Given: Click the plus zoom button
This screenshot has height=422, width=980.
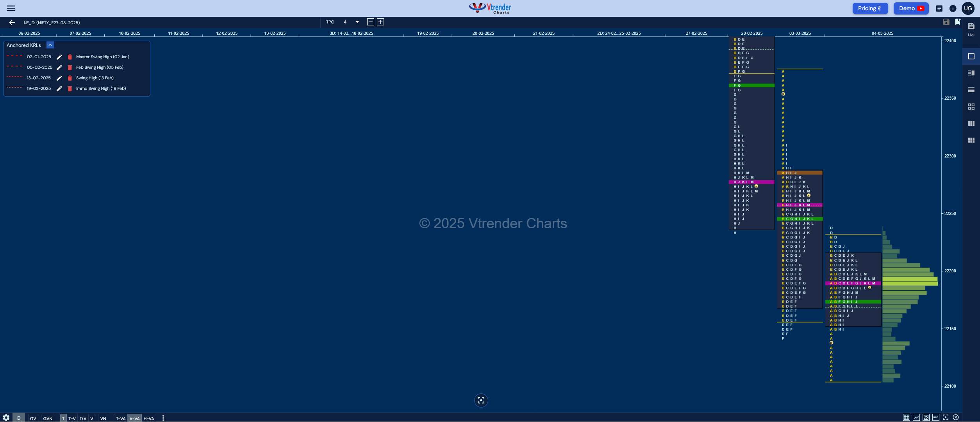Looking at the screenshot, I should tap(380, 22).
